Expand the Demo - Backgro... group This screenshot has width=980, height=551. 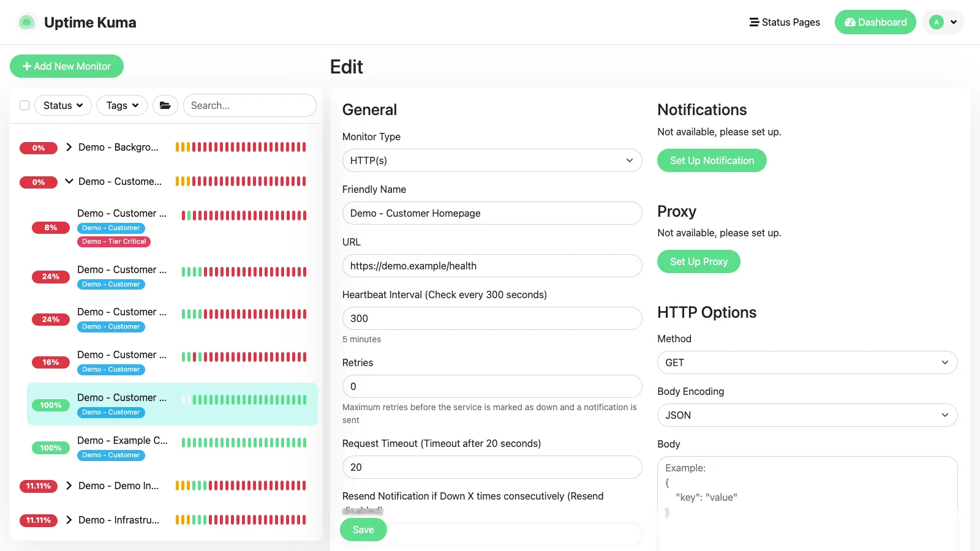pos(69,147)
